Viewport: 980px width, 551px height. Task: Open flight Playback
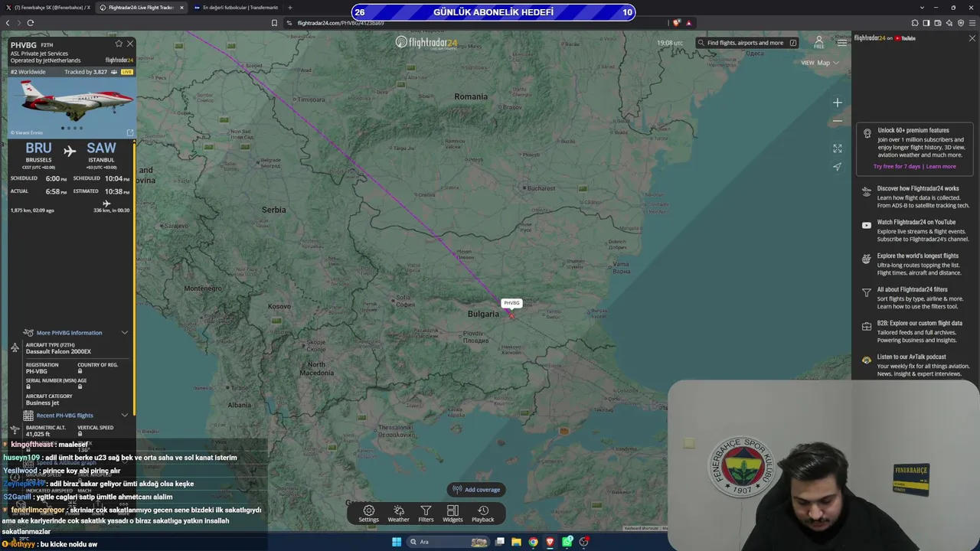pos(483,514)
